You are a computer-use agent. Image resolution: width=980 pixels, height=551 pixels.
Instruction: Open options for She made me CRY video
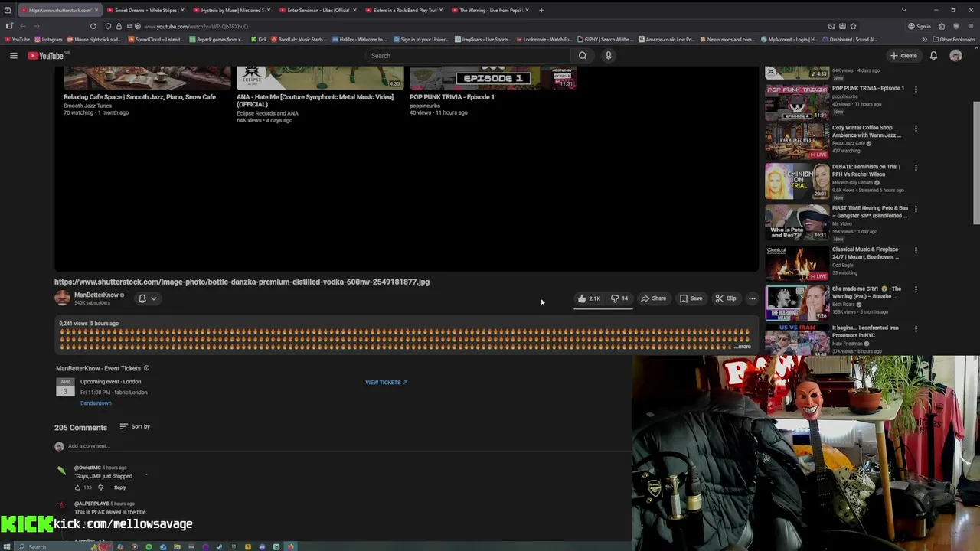coord(916,290)
